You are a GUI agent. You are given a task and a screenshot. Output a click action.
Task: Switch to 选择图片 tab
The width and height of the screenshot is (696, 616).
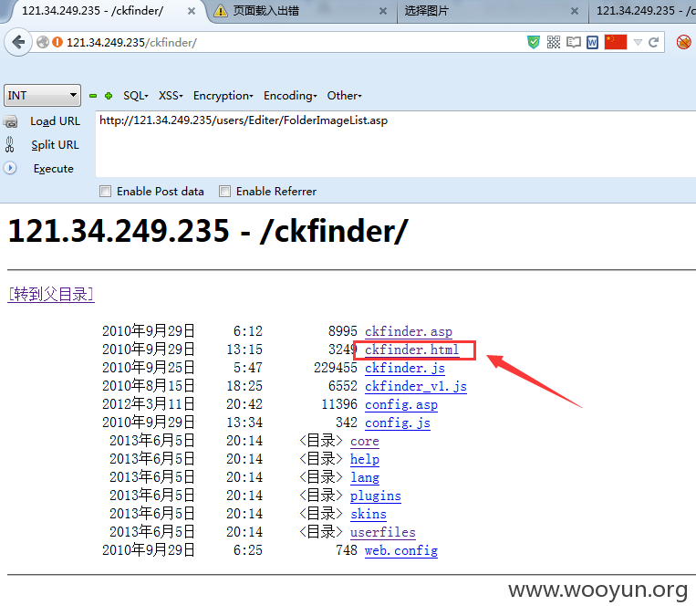(492, 11)
